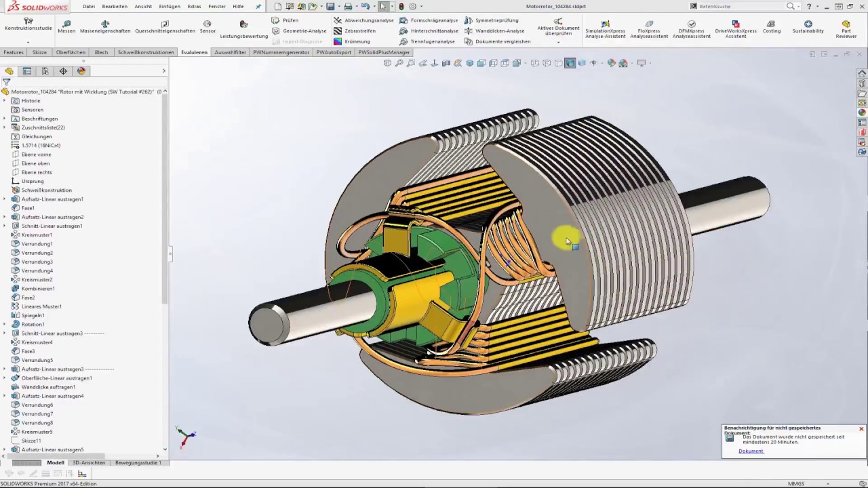Switch to the Bewegungsstudie 1 tab
Screen dimensions: 868x488
(138, 462)
